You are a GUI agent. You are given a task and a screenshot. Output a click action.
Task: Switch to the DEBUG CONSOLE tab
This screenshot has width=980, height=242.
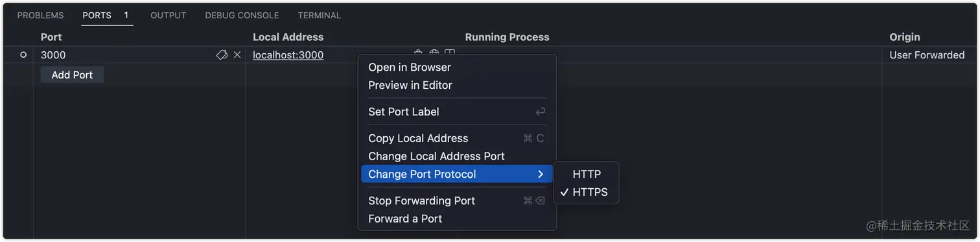[242, 15]
